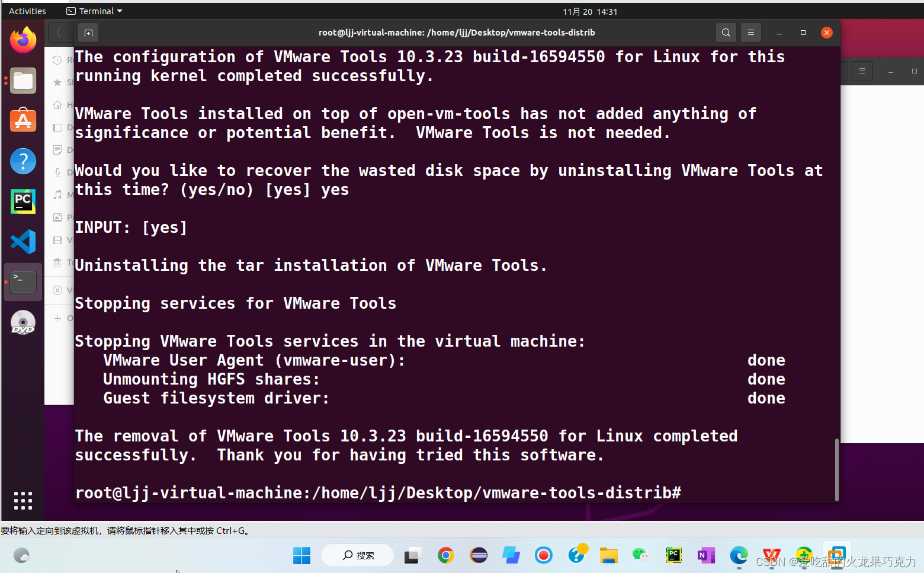This screenshot has width=924, height=573.
Task: Click Activities in the top bar
Action: click(27, 10)
